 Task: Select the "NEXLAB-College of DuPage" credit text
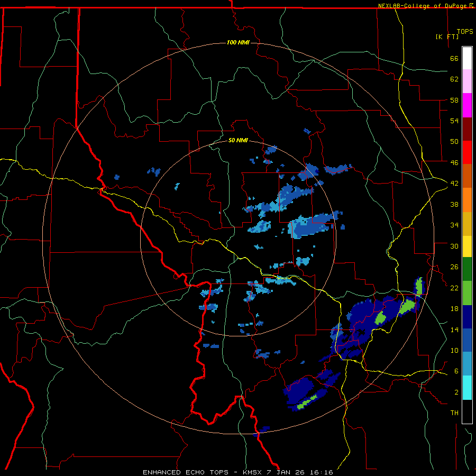[423, 6]
